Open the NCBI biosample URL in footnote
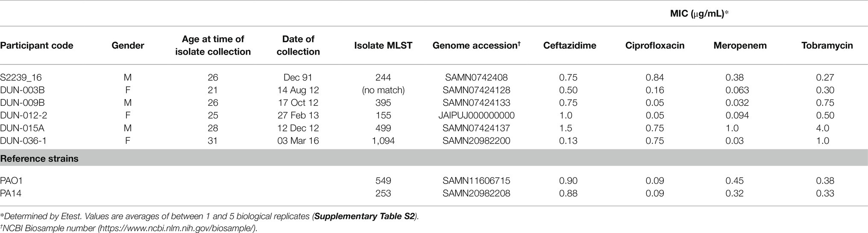868x233 pixels. pos(176,228)
